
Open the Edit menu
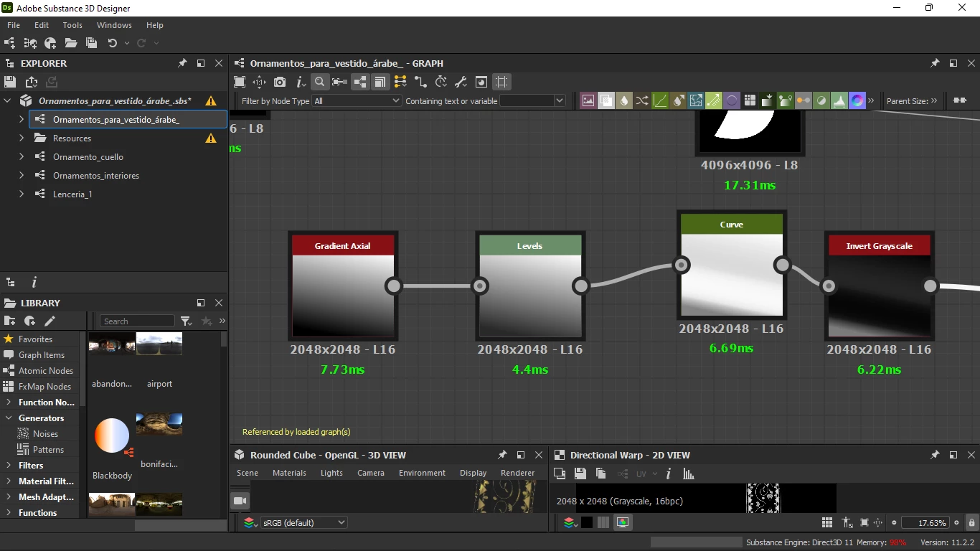click(x=42, y=25)
